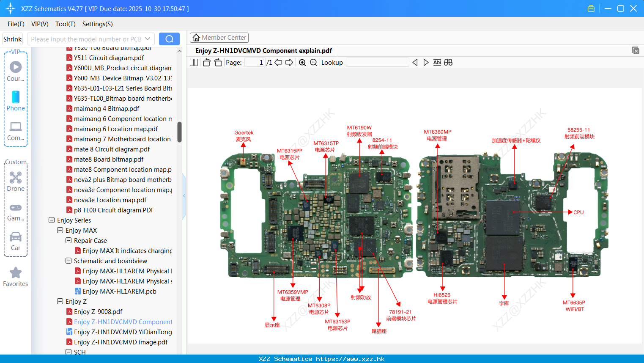Zoom in on the PDF
This screenshot has height=363, width=644.
302,62
